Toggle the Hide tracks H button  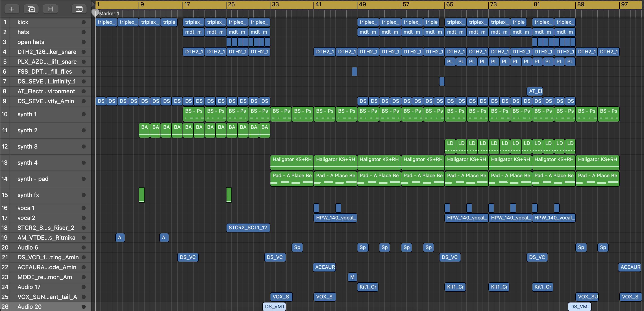point(50,9)
